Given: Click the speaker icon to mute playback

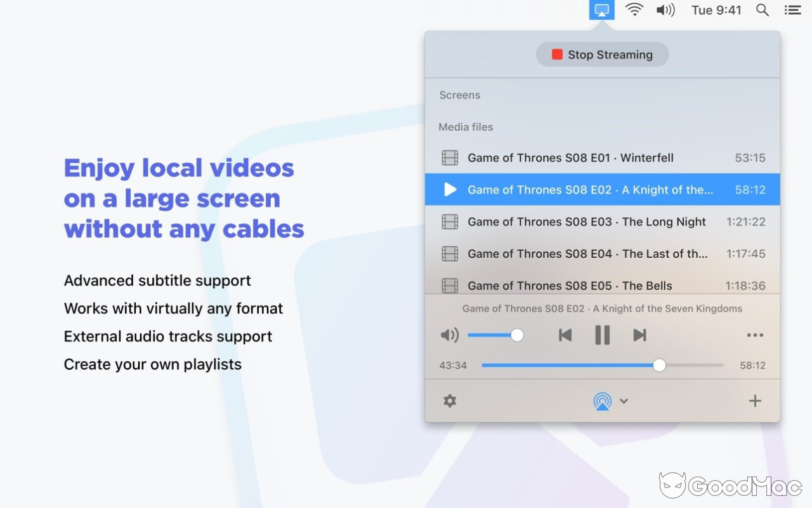Looking at the screenshot, I should tap(450, 335).
